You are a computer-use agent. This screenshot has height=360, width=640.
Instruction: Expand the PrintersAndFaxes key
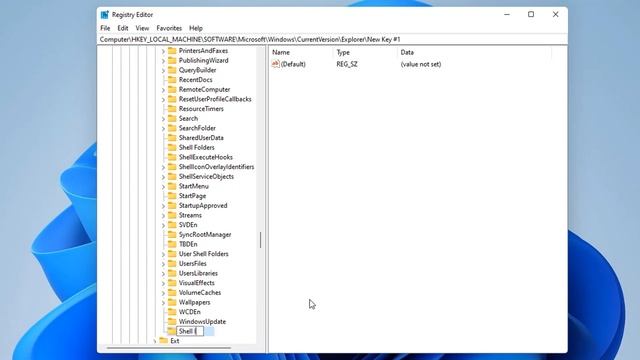pos(163,51)
